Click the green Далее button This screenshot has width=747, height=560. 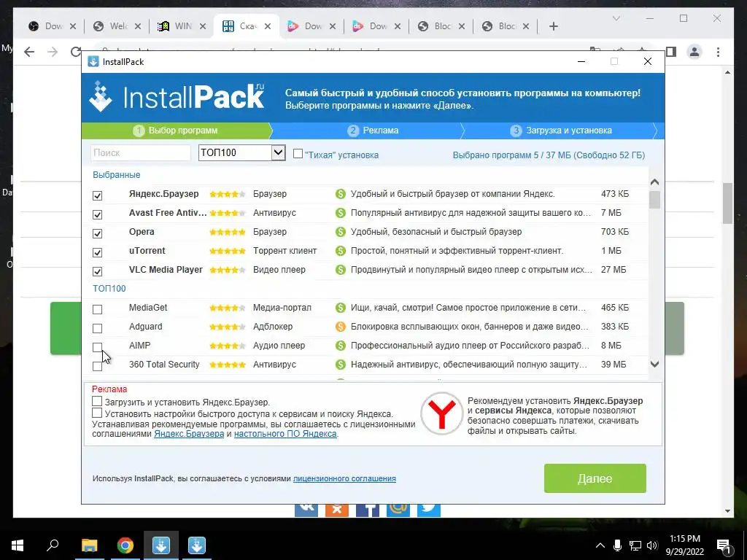(x=595, y=478)
